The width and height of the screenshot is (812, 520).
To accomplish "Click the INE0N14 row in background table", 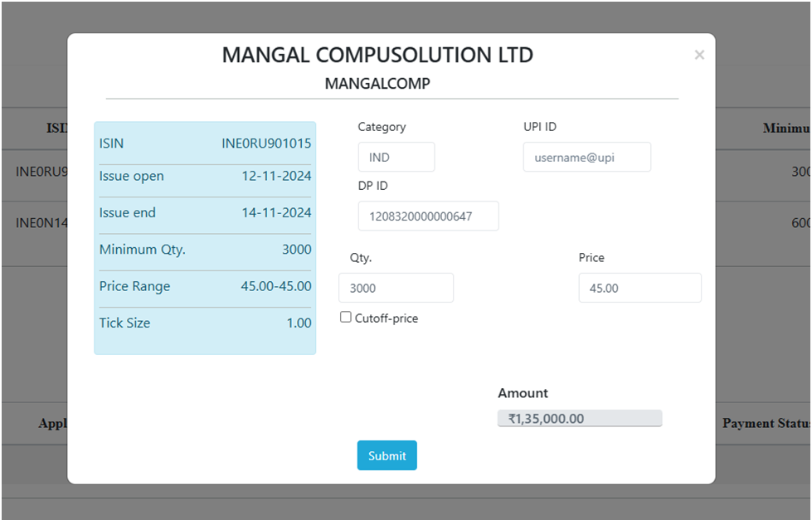I will click(41, 223).
